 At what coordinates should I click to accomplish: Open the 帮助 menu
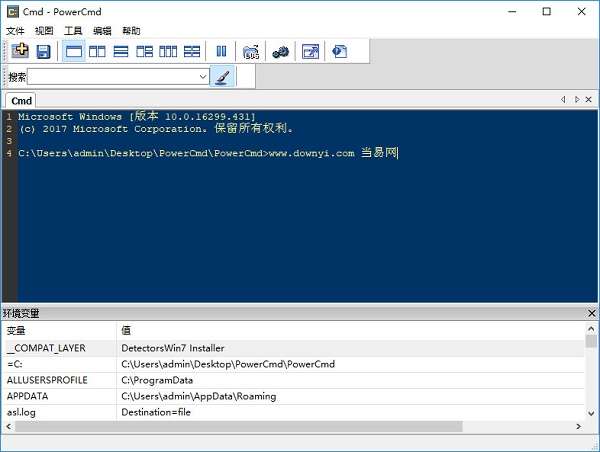coord(131,31)
